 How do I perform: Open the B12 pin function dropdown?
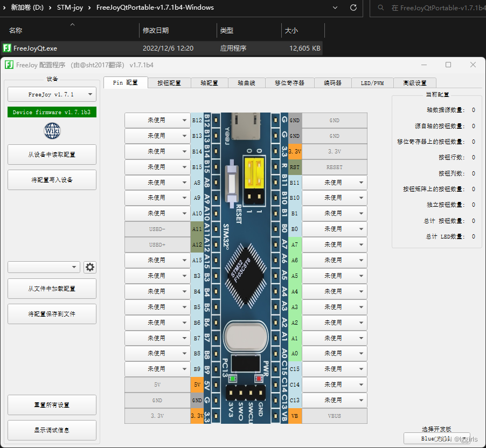158,120
